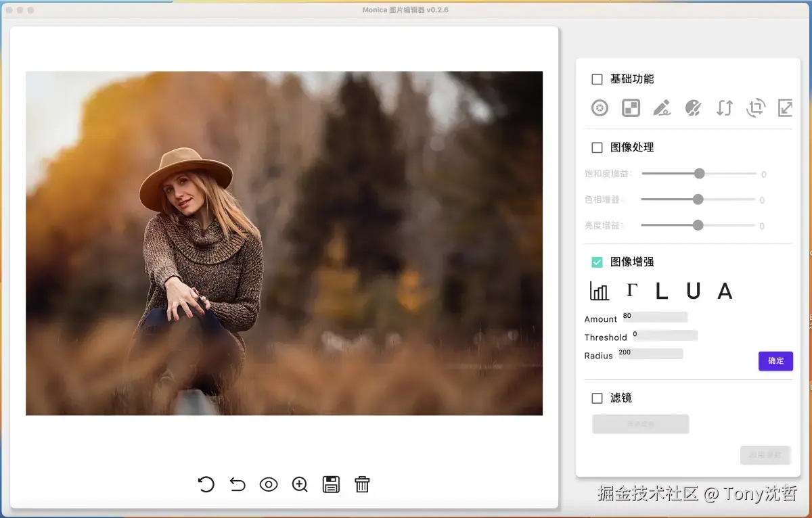
Task: Select the blur wheel icon in 基础功能
Action: click(x=600, y=108)
